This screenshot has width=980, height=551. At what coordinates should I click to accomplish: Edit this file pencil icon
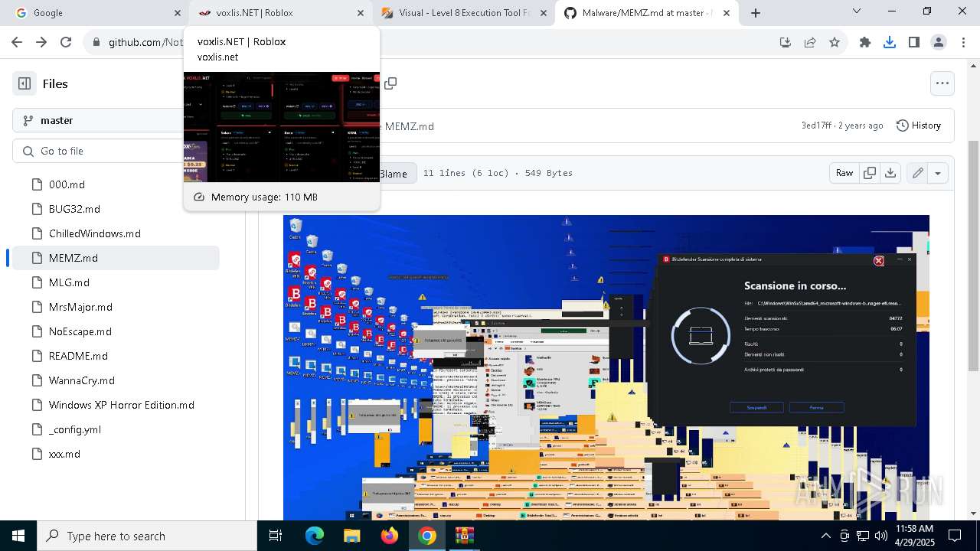click(917, 173)
